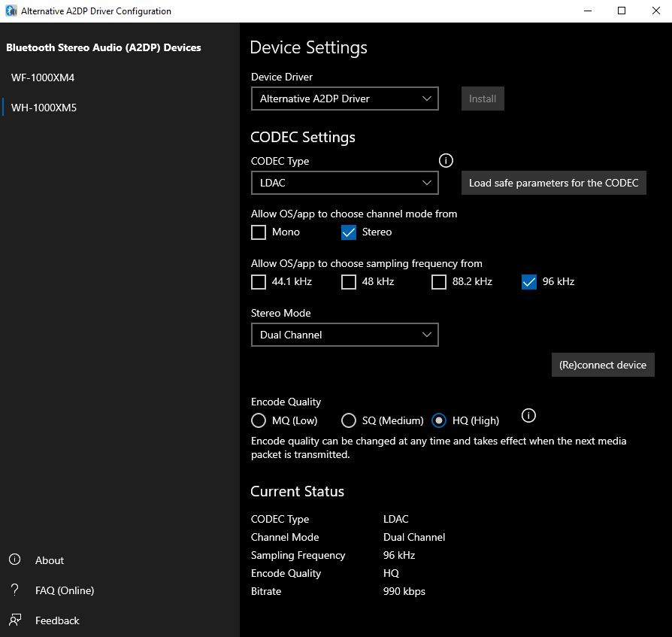Enable the 44.1 kHz sampling frequency
672x637 pixels.
point(259,282)
